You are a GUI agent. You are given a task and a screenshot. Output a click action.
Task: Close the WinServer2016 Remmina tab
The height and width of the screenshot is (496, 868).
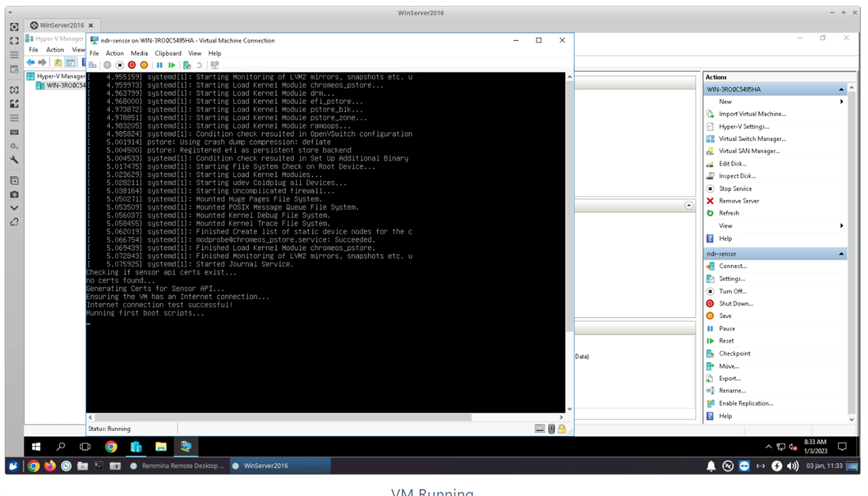[x=92, y=25]
